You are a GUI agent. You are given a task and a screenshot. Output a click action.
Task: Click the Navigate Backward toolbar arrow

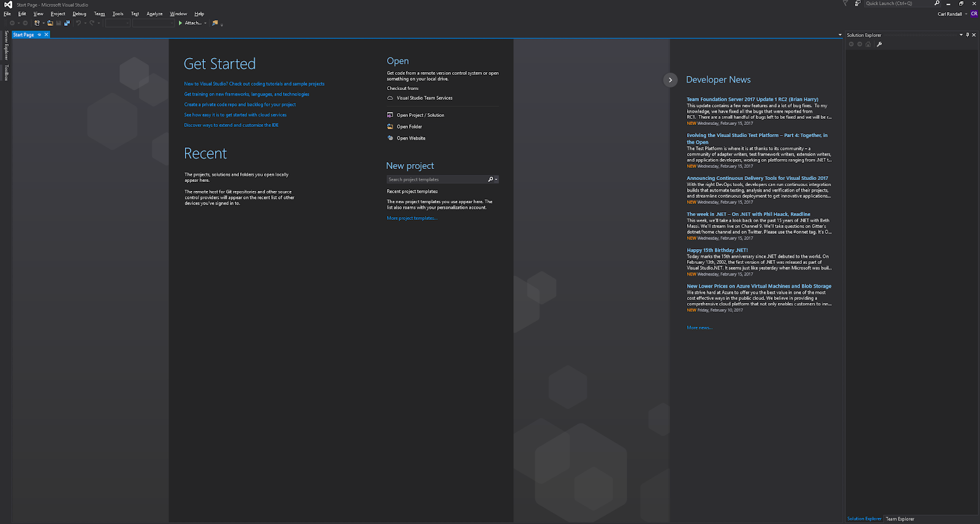click(x=12, y=23)
